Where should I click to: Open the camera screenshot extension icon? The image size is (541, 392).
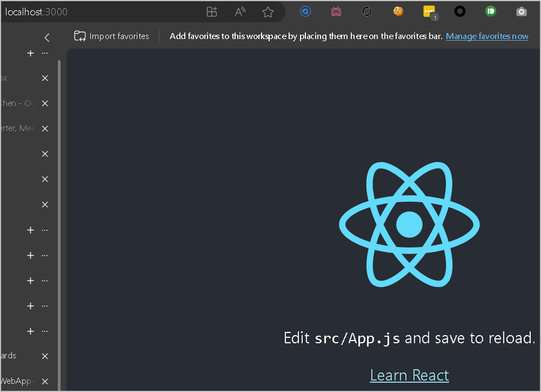[522, 12]
